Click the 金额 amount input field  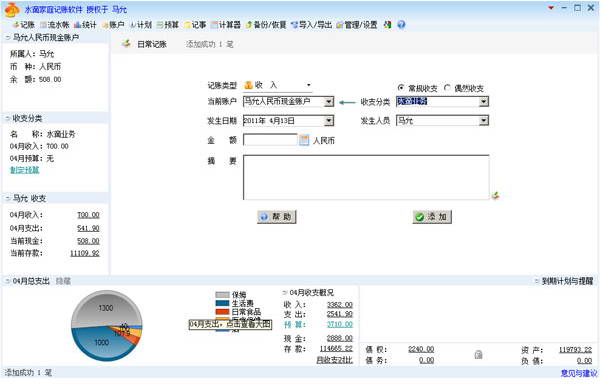pyautogui.click(x=270, y=140)
